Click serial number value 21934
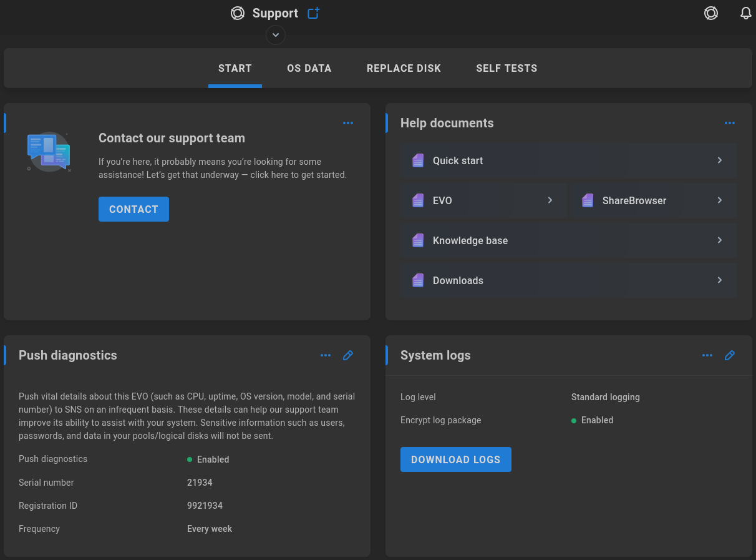The height and width of the screenshot is (560, 756). (x=200, y=483)
